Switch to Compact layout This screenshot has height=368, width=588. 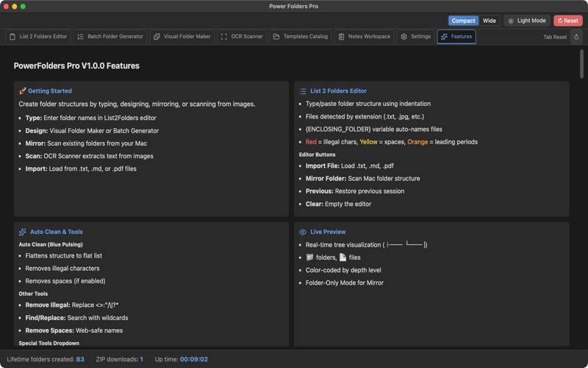(x=463, y=21)
